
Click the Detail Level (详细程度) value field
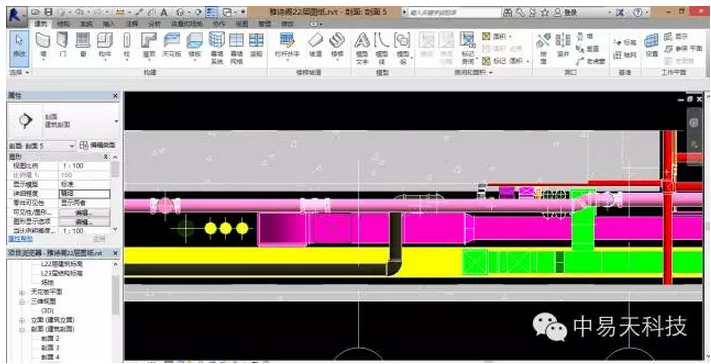pos(84,194)
